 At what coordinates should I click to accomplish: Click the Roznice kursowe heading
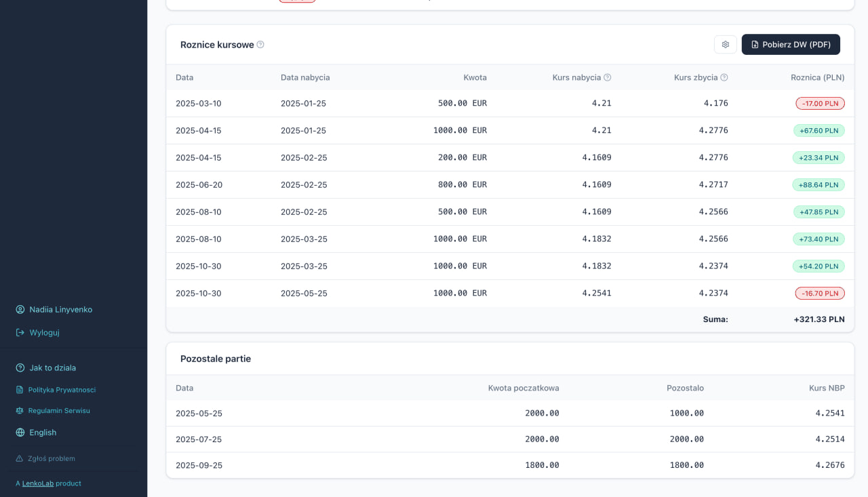pos(217,45)
